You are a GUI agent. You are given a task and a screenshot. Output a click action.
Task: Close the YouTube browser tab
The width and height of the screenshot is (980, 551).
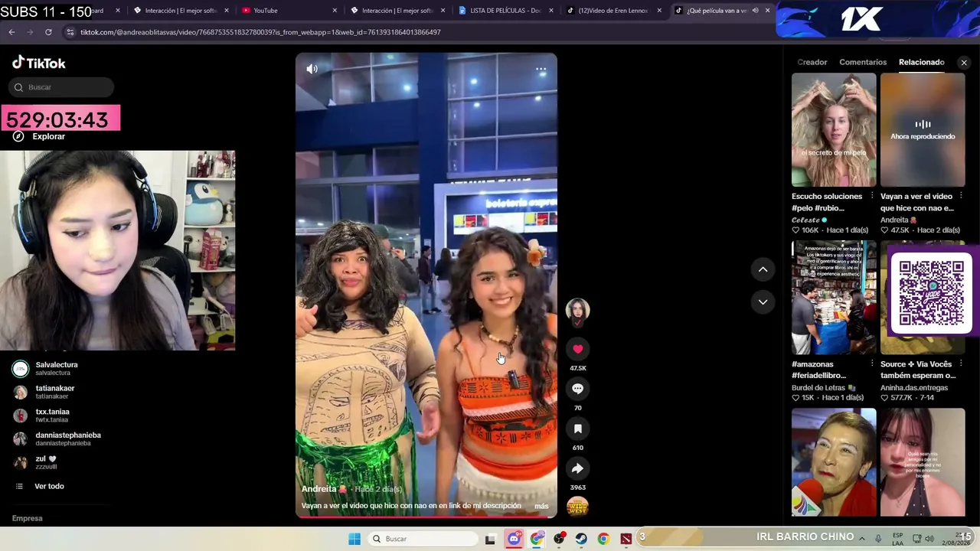[335, 11]
